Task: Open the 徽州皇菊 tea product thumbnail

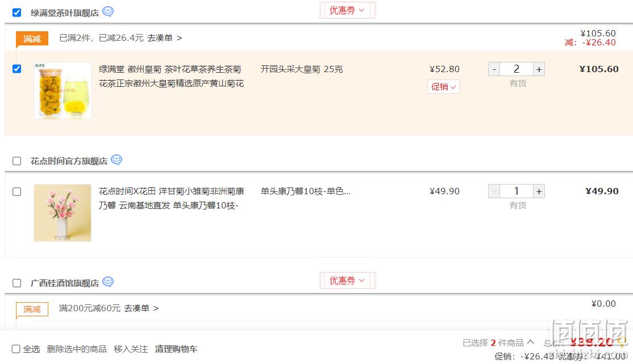Action: pyautogui.click(x=63, y=91)
